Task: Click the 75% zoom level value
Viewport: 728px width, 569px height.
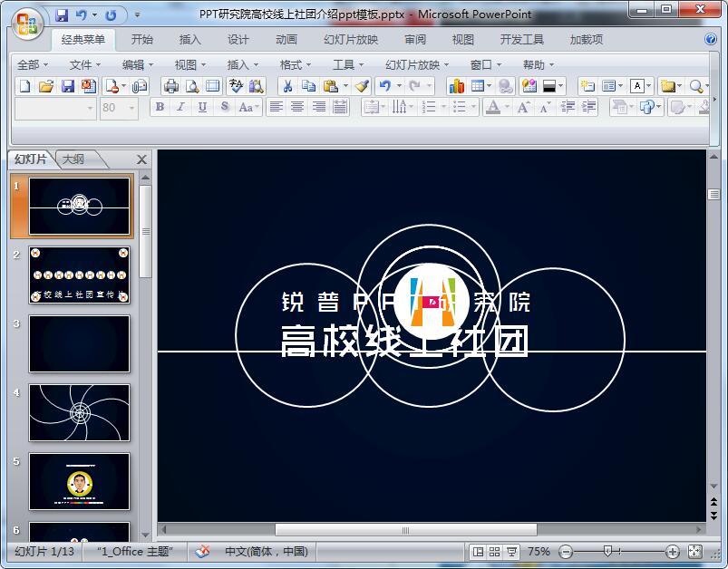Action: (x=539, y=552)
